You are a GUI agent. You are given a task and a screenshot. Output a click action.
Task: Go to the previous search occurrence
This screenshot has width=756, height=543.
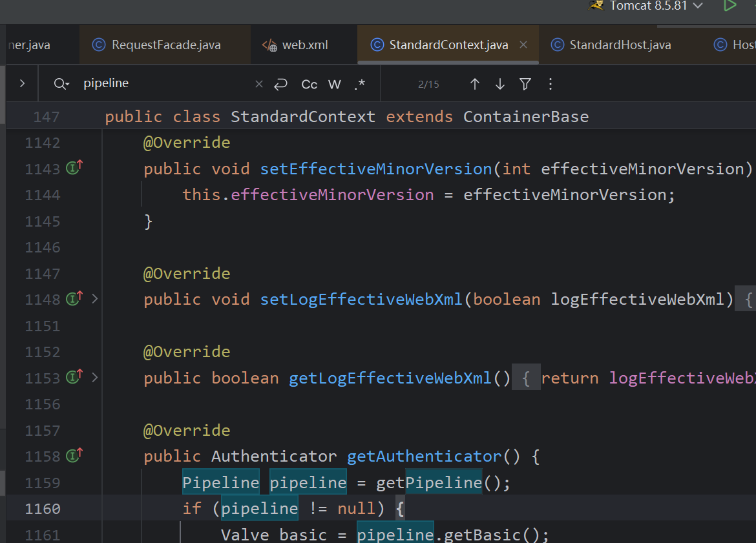click(x=475, y=84)
